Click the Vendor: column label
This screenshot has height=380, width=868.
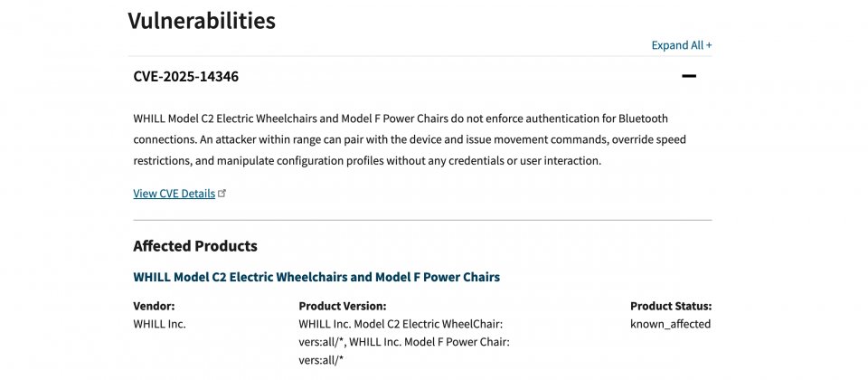tap(154, 306)
